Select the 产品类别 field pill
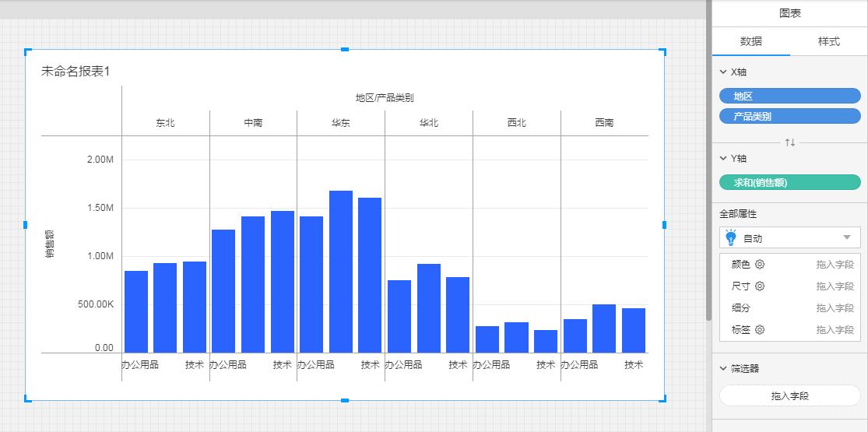The image size is (868, 432). point(789,116)
